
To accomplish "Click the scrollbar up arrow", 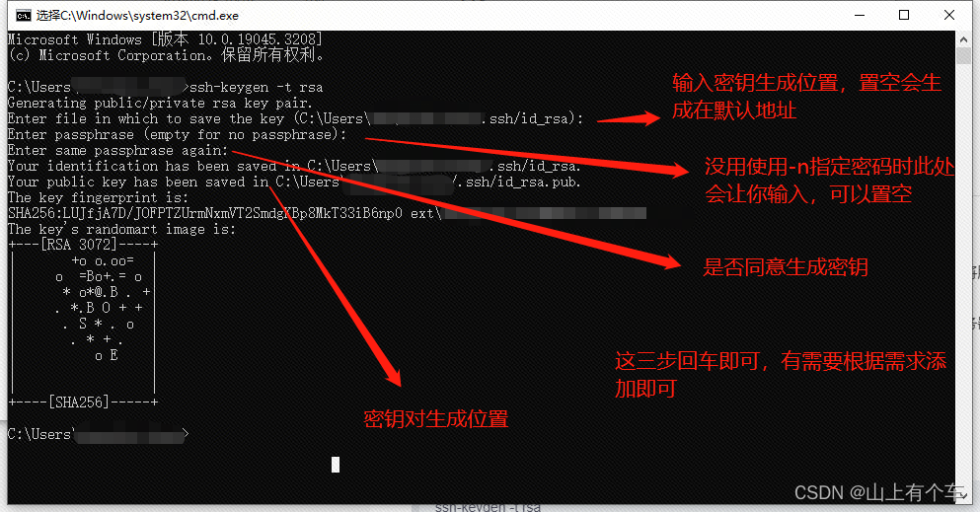I will [x=963, y=38].
